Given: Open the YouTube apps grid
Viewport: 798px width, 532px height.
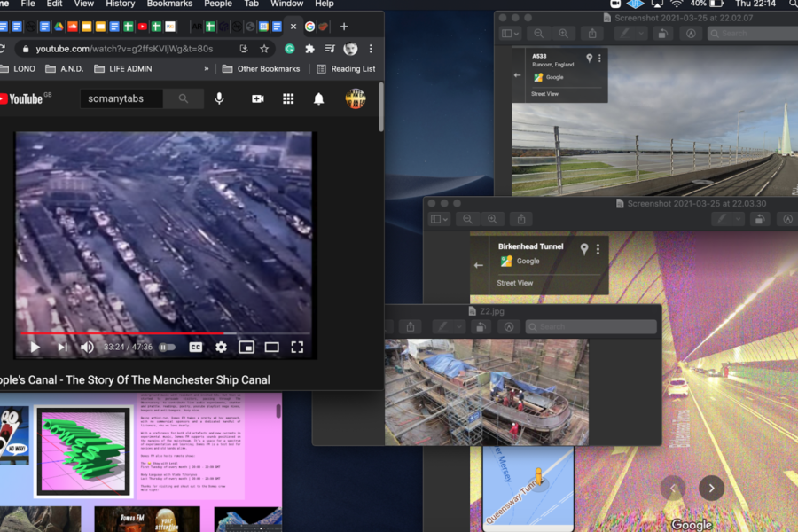Looking at the screenshot, I should pyautogui.click(x=288, y=98).
